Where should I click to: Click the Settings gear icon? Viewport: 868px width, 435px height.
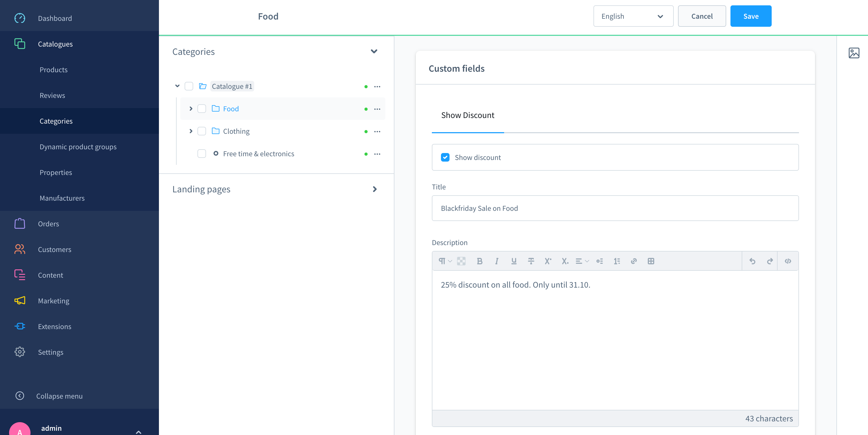[20, 352]
